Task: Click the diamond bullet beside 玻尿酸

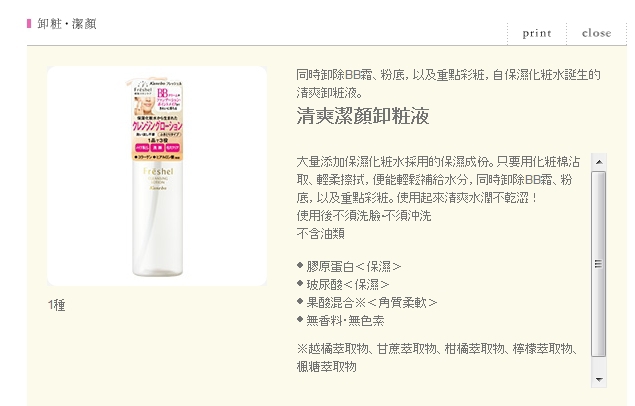Action: pos(300,283)
